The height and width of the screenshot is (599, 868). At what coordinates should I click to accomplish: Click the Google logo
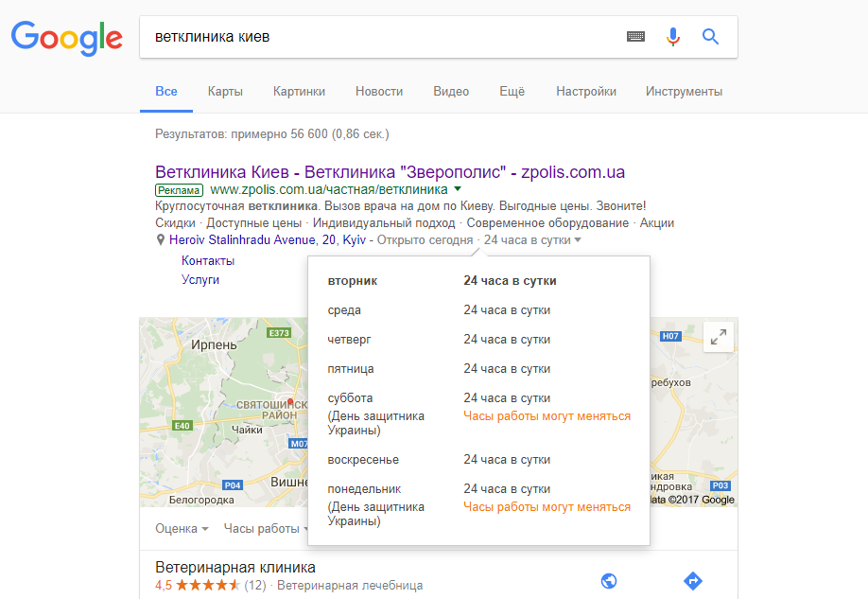66,37
